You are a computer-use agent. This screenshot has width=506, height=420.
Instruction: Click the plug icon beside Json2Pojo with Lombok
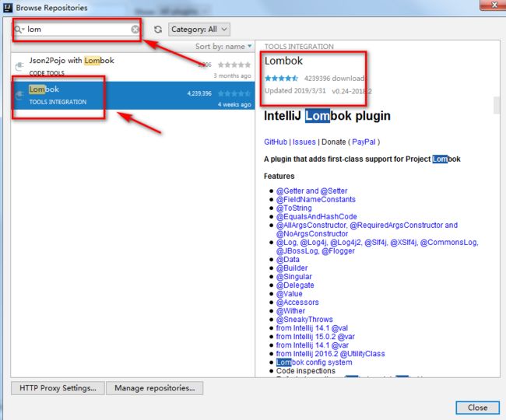click(x=19, y=66)
